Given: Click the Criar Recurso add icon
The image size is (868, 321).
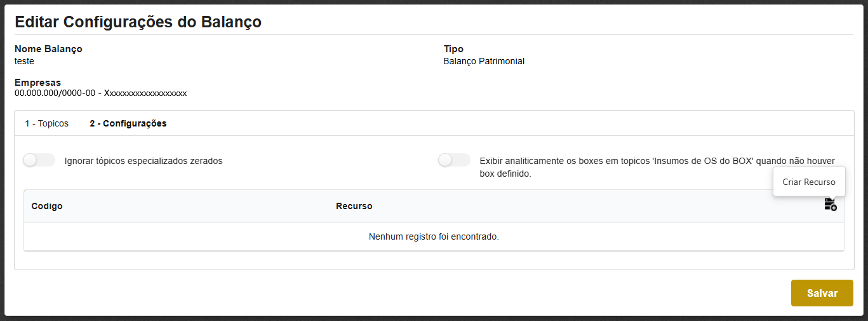Looking at the screenshot, I should (x=830, y=205).
